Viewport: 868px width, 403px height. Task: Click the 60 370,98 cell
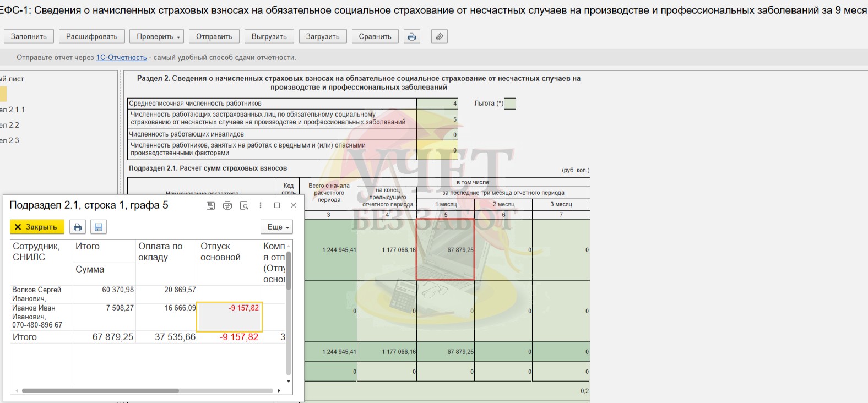(104, 294)
